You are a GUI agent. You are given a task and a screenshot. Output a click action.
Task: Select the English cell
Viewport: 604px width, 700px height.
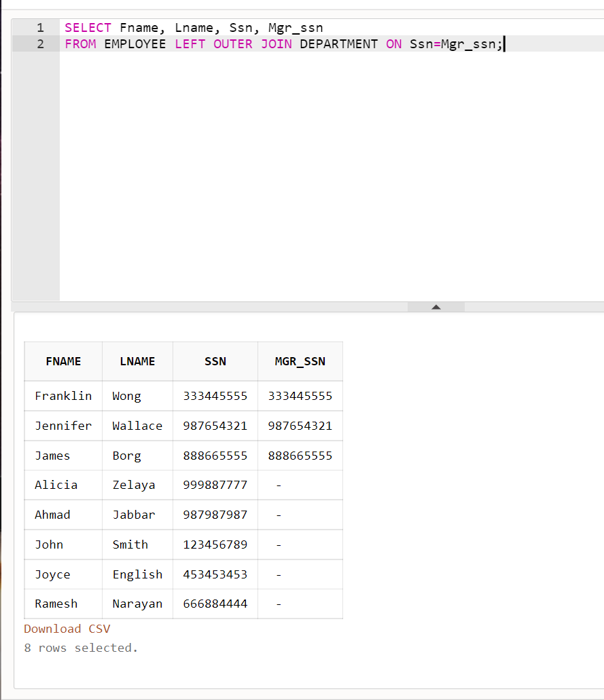[x=138, y=574]
